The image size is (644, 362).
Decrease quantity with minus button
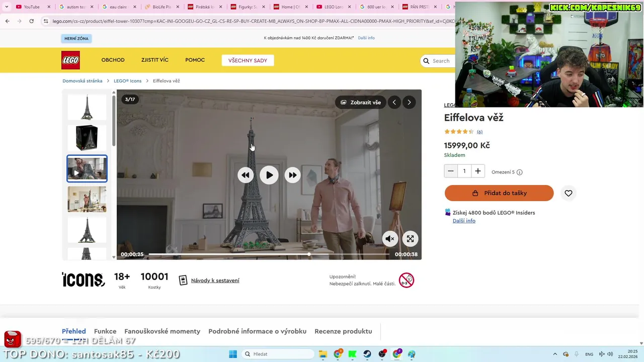coord(451,171)
